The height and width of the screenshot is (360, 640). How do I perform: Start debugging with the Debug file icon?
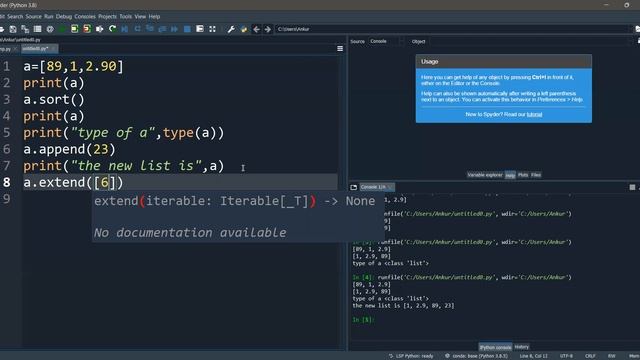click(x=125, y=29)
